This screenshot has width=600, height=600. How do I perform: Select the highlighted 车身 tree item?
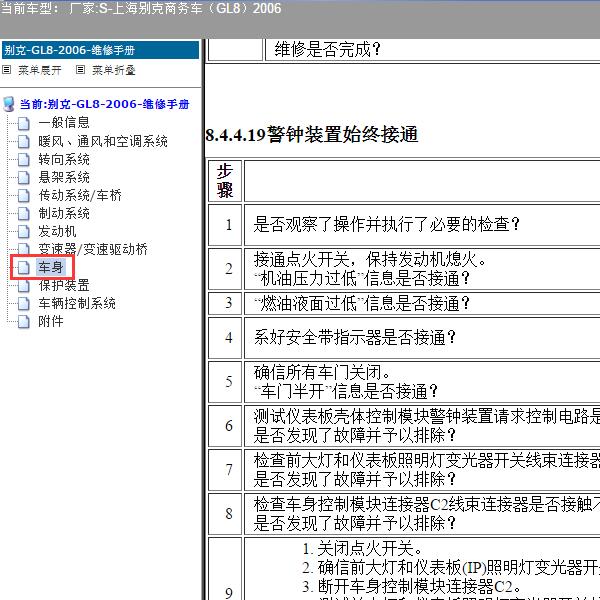click(x=51, y=267)
